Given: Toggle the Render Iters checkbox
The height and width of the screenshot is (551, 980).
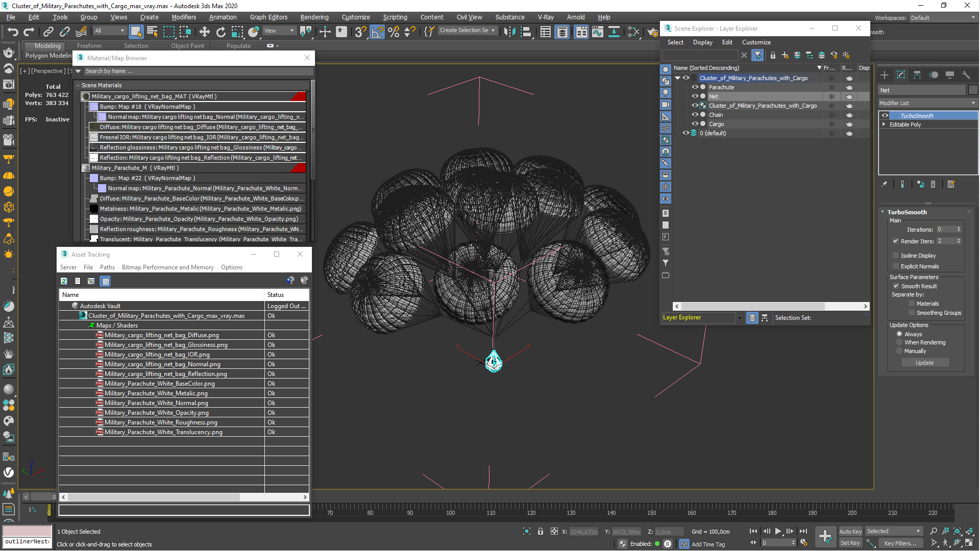Looking at the screenshot, I should pyautogui.click(x=896, y=241).
